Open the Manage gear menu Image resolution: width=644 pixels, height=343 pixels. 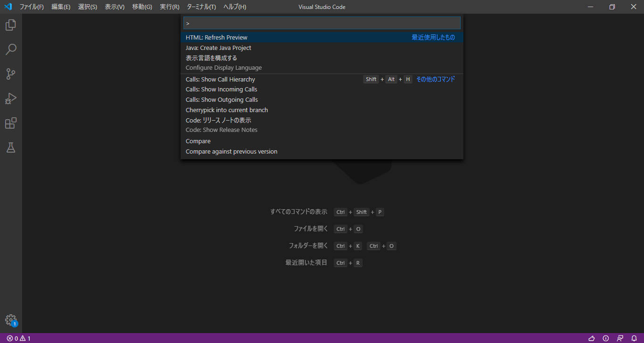(x=11, y=320)
